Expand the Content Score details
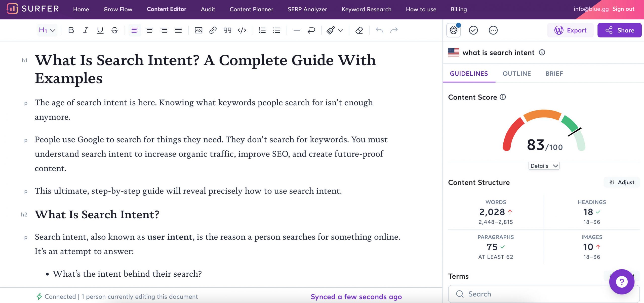Viewport: 644px width, 303px height. 544,166
